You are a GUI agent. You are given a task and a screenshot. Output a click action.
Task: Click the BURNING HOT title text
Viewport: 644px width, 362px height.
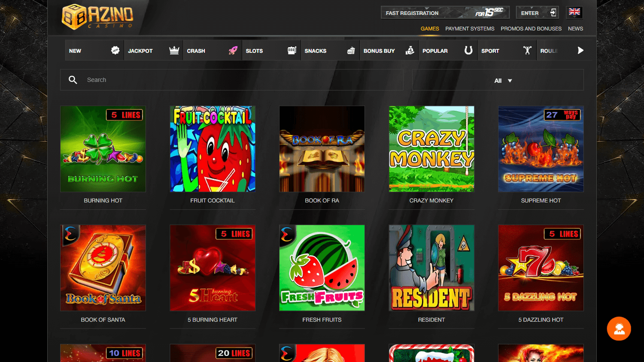(103, 200)
